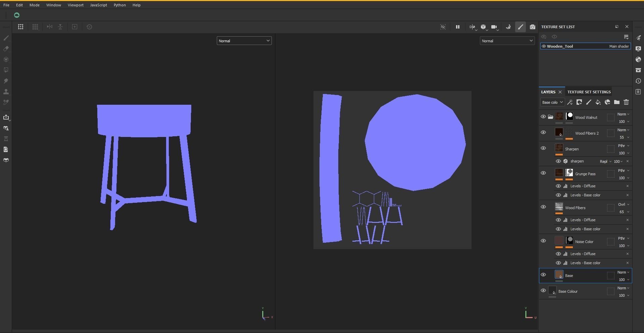
Task: Remove Grunge Pass Levels - Diffuse effect
Action: [628, 186]
